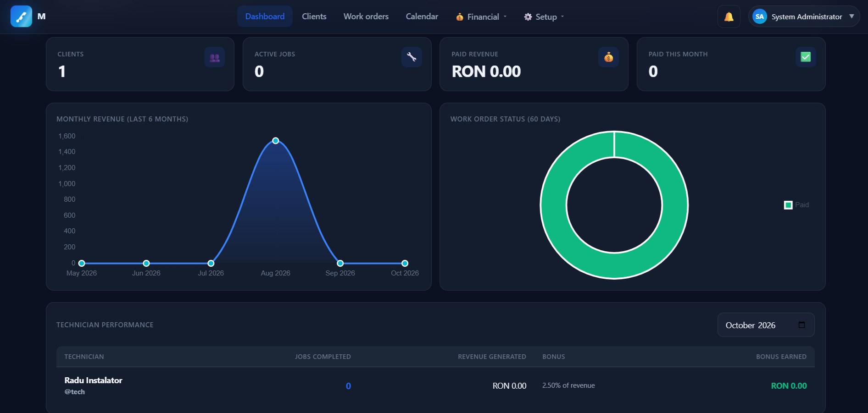Click the Work Order Status chart title
868x413 pixels.
click(505, 119)
